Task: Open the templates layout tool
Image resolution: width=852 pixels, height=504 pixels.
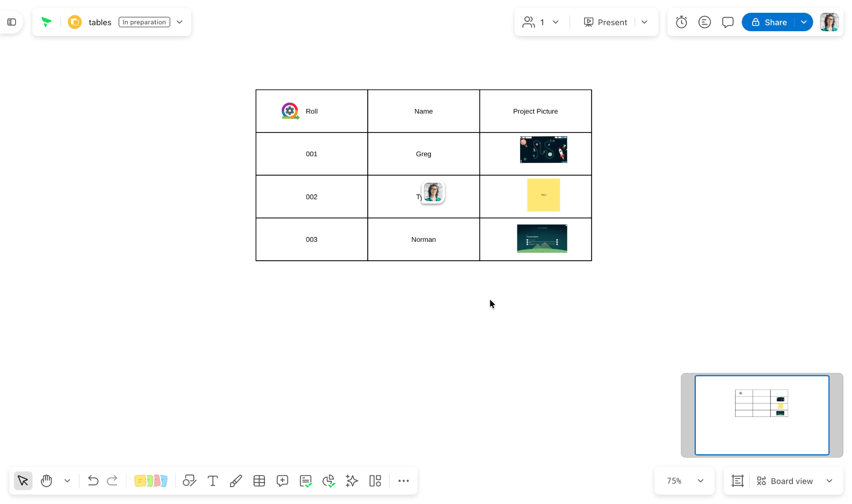Action: [x=375, y=481]
